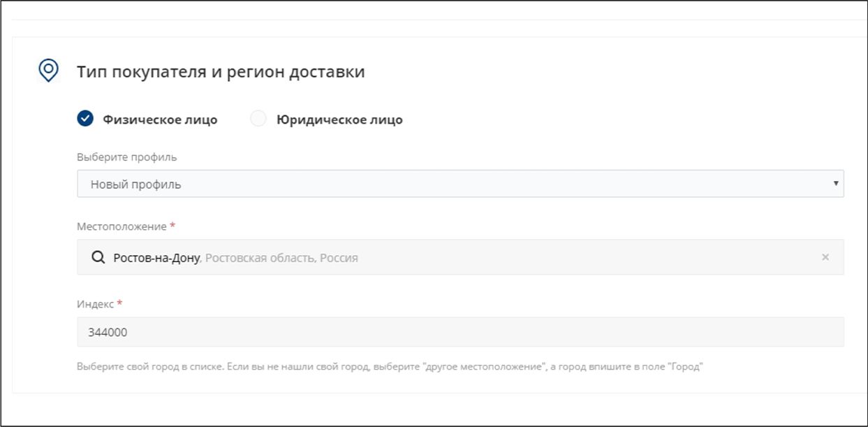Clear the Местоположение field with the × icon
The height and width of the screenshot is (427, 868).
pos(825,258)
